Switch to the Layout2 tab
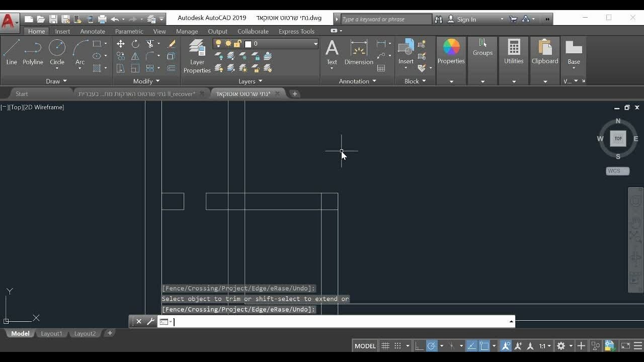This screenshot has height=362, width=644. tap(85, 333)
